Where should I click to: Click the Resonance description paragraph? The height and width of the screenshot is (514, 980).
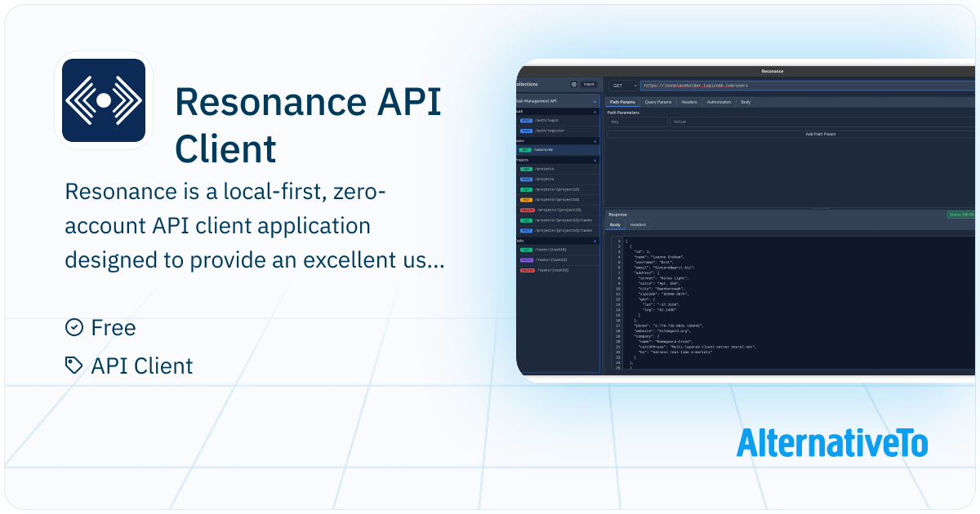[x=255, y=226]
